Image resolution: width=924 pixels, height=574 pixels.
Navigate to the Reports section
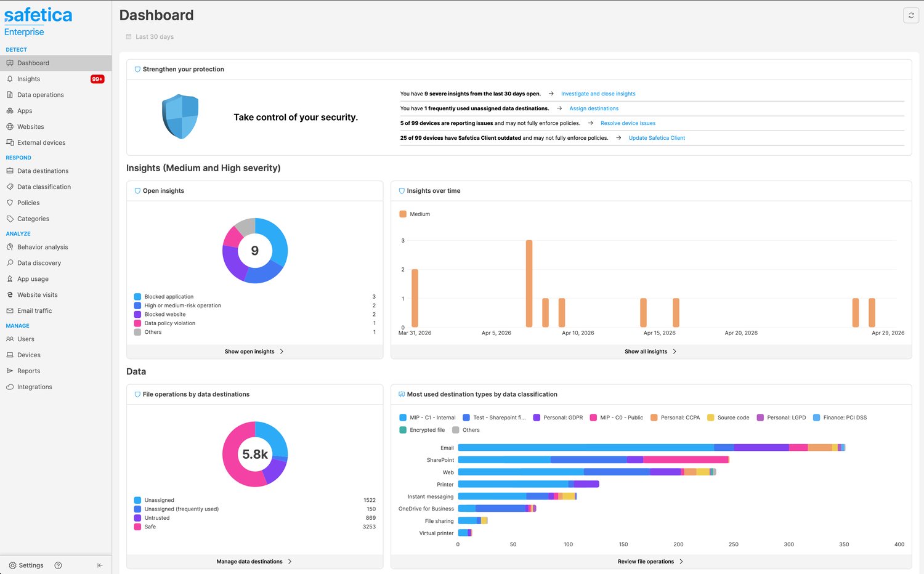(55, 371)
